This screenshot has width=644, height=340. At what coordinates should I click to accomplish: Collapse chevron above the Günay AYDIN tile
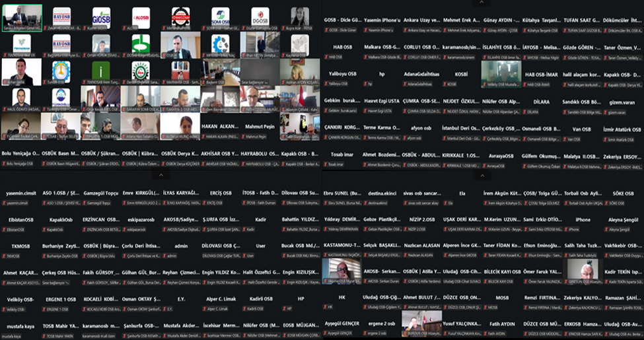[482, 3]
